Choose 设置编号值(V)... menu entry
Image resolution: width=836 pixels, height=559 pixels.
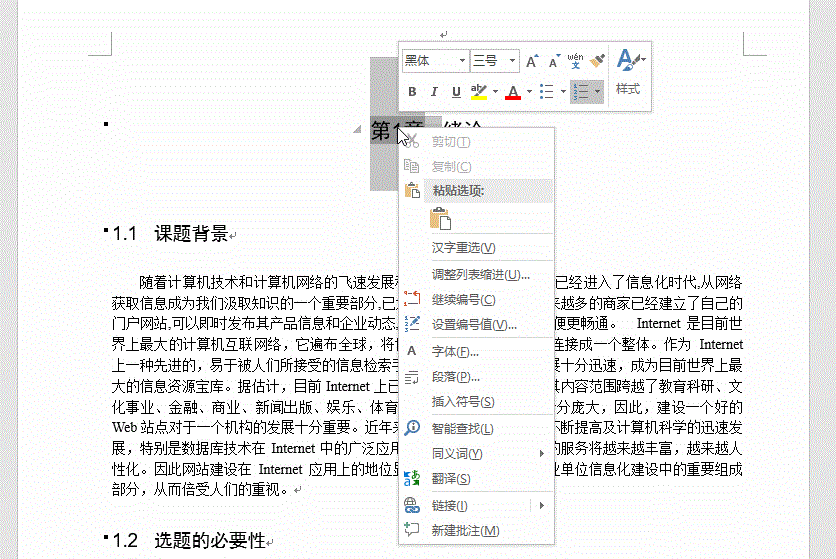(x=477, y=324)
